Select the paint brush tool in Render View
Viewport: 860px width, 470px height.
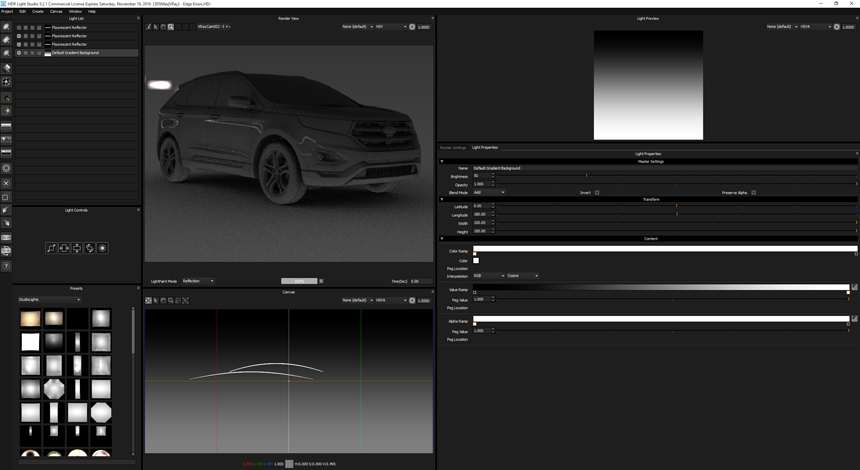pyautogui.click(x=148, y=26)
